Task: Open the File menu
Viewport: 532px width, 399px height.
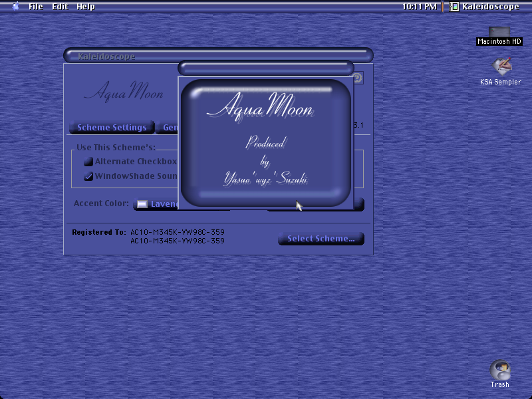Action: [x=36, y=7]
